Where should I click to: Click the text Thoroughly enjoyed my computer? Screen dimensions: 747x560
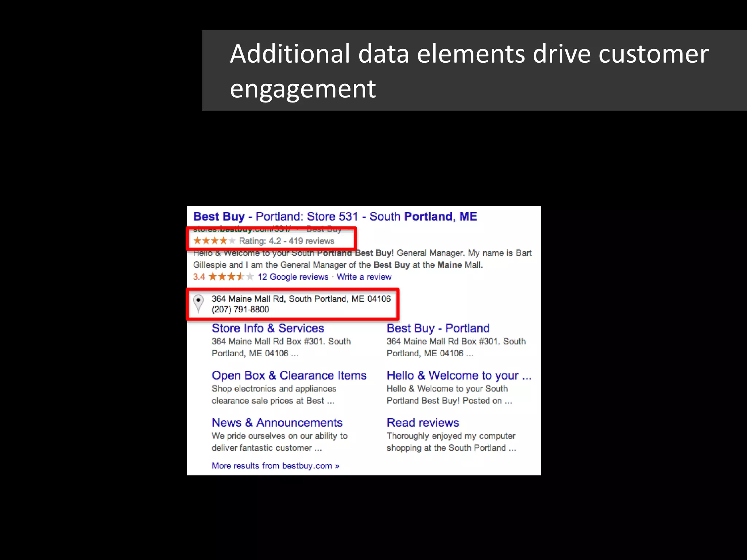click(x=451, y=436)
